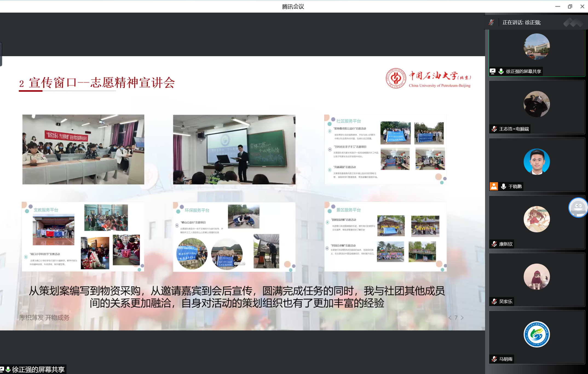Click the muted microphone icon in the speaker status bar
The image size is (588, 374).
[491, 22]
